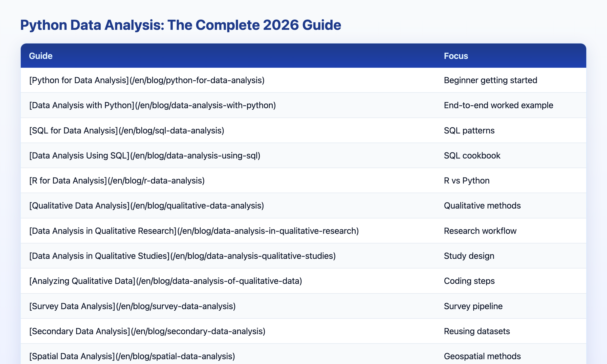The image size is (607, 364).
Task: Click the 'Qualitative methods' cell
Action: (482, 206)
